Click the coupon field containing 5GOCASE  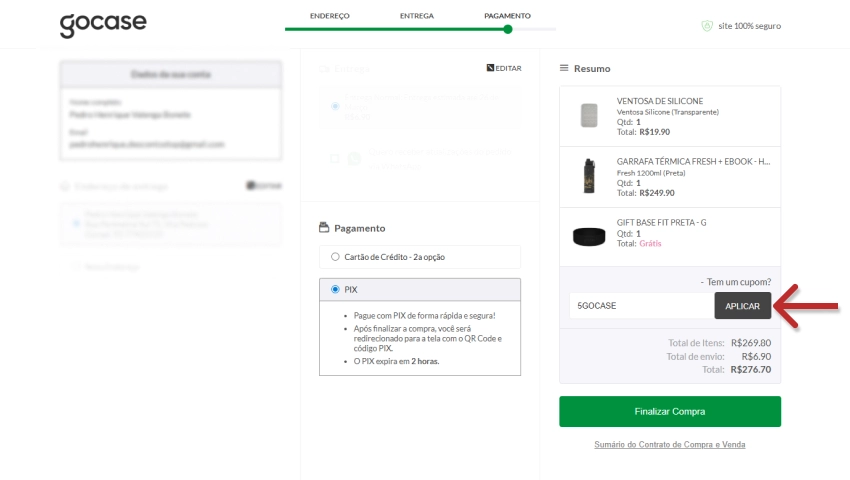tap(642, 306)
